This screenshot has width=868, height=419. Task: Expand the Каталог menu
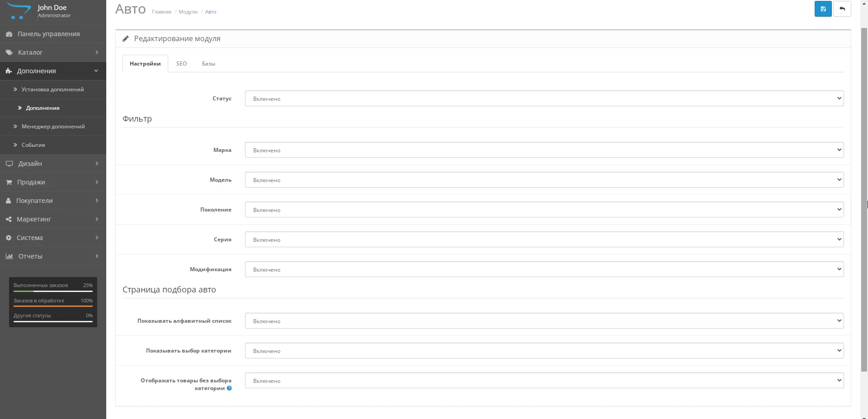pos(53,52)
